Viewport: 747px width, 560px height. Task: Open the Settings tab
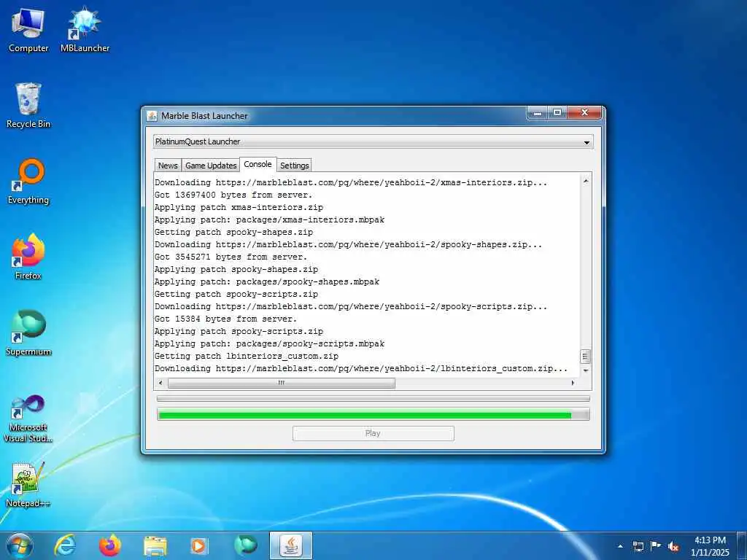[x=295, y=166]
